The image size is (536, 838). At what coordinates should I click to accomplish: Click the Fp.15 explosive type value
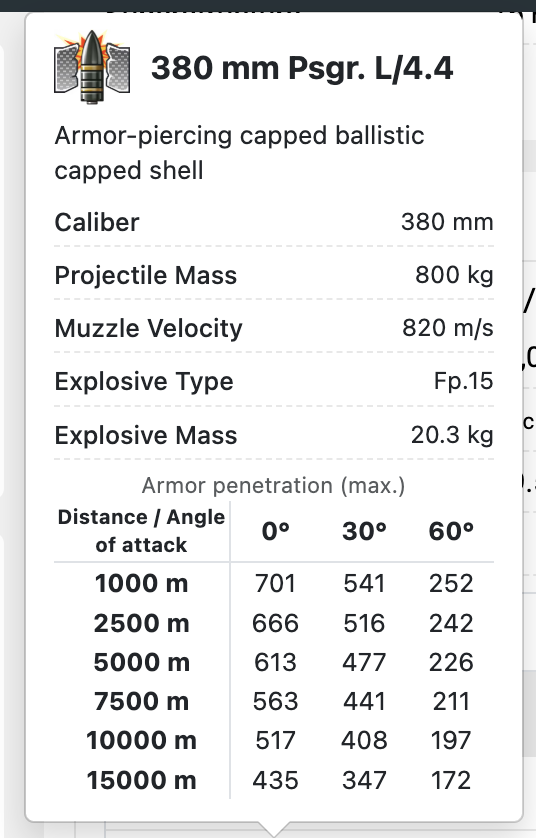463,381
